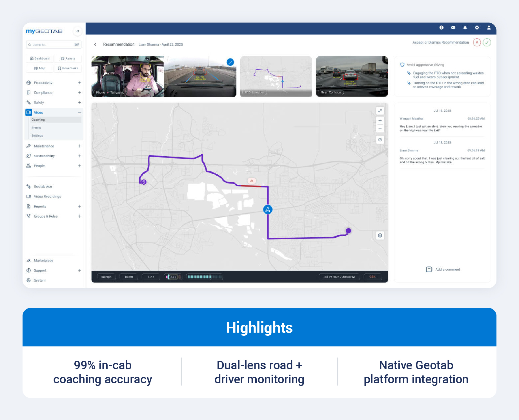
Task: Click the 100 m distance readout
Action: [128, 277]
